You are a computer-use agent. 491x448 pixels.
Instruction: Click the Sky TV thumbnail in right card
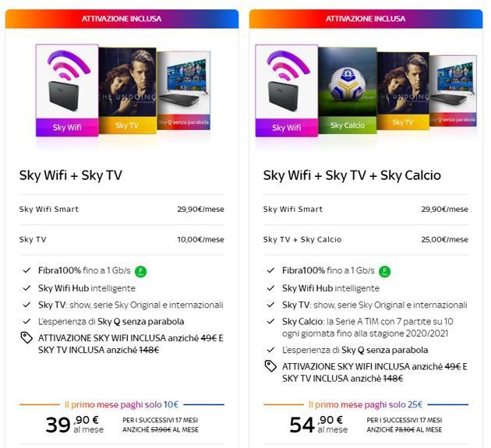(x=402, y=92)
